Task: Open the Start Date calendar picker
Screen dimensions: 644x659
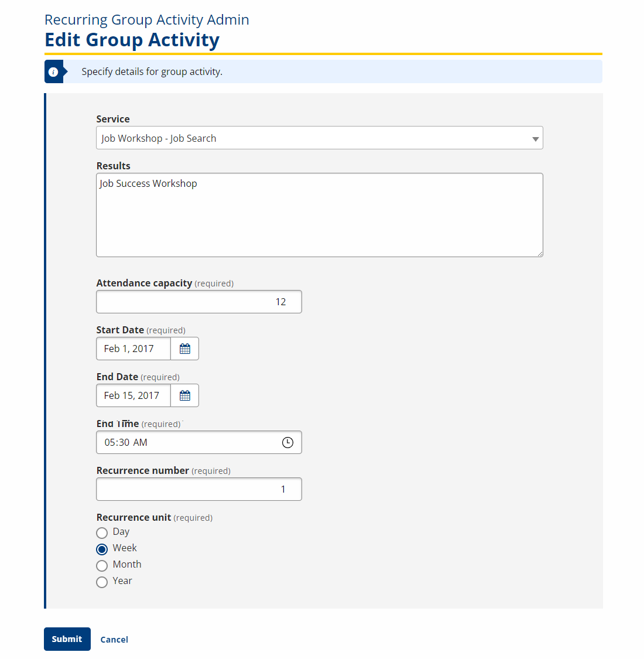Action: click(x=185, y=349)
